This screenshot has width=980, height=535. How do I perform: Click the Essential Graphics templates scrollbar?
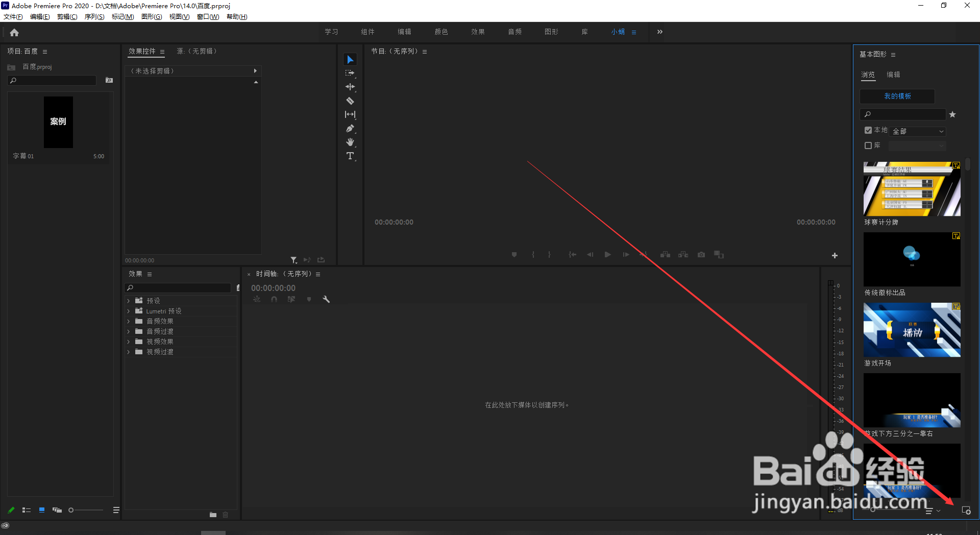click(x=968, y=164)
